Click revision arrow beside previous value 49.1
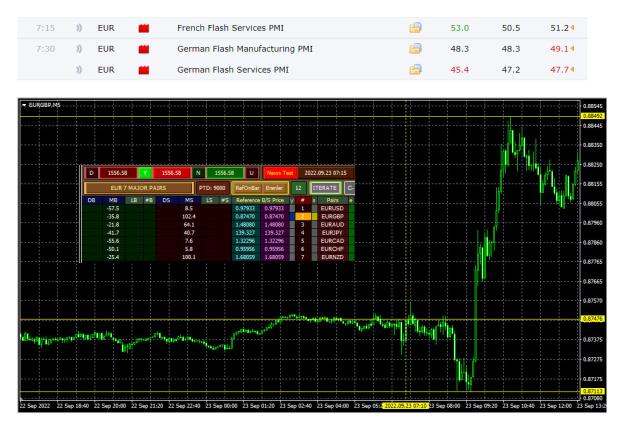 click(572, 49)
